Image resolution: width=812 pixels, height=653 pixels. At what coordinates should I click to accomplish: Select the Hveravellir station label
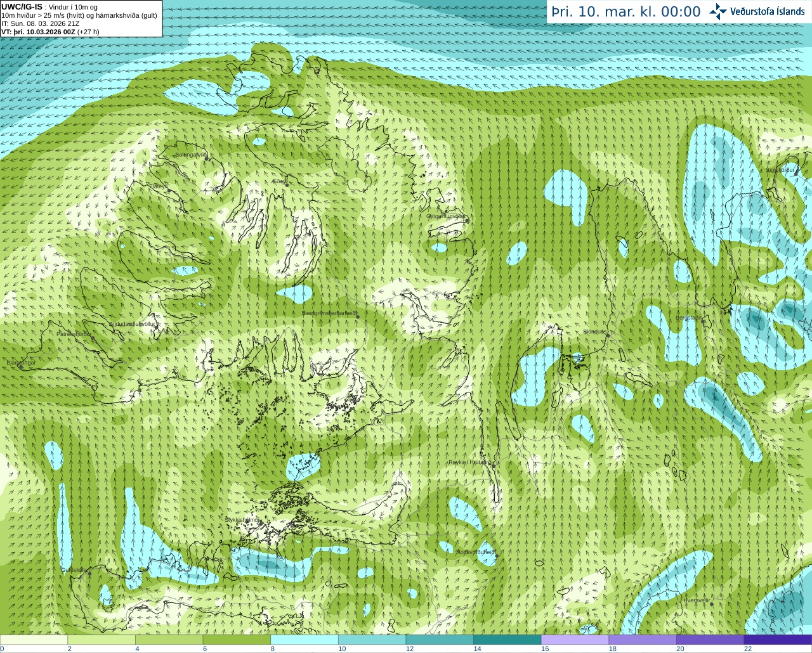coord(697,600)
